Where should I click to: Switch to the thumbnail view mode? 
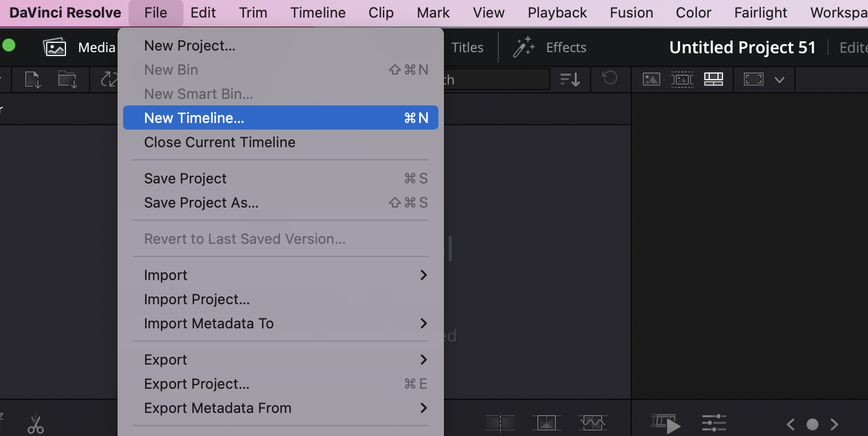click(x=651, y=80)
